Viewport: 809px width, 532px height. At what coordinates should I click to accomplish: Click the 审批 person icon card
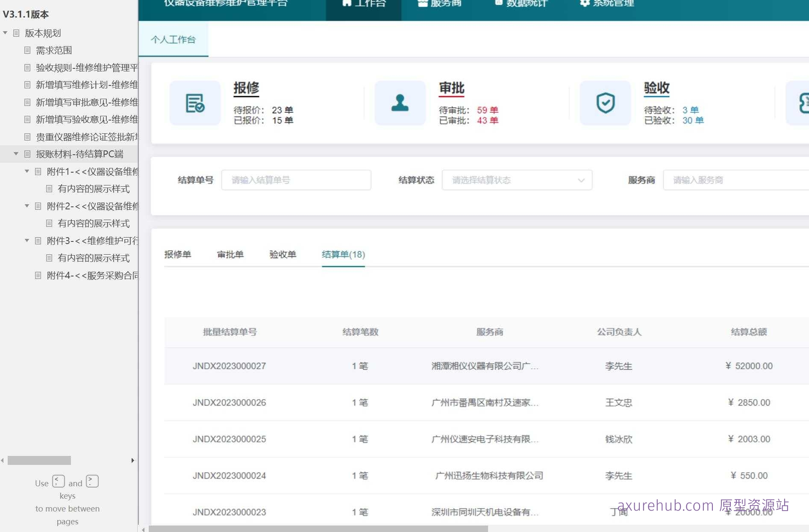[x=400, y=103]
